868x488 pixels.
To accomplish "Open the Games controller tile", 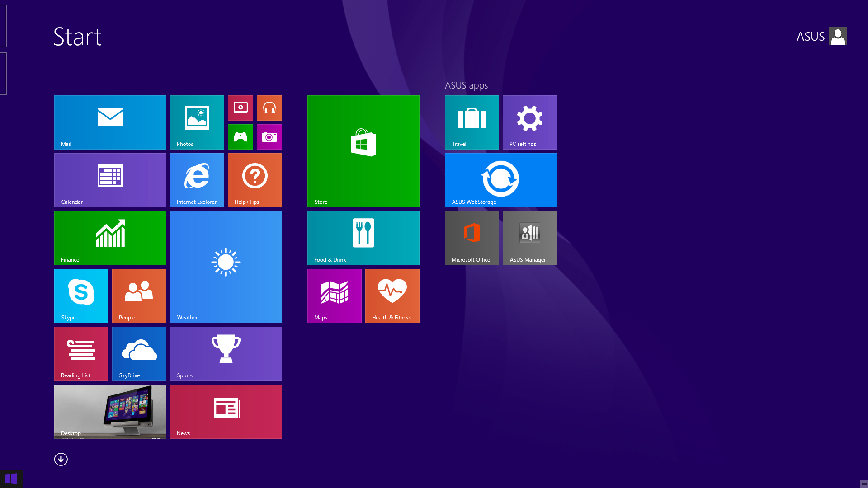I will [x=241, y=137].
